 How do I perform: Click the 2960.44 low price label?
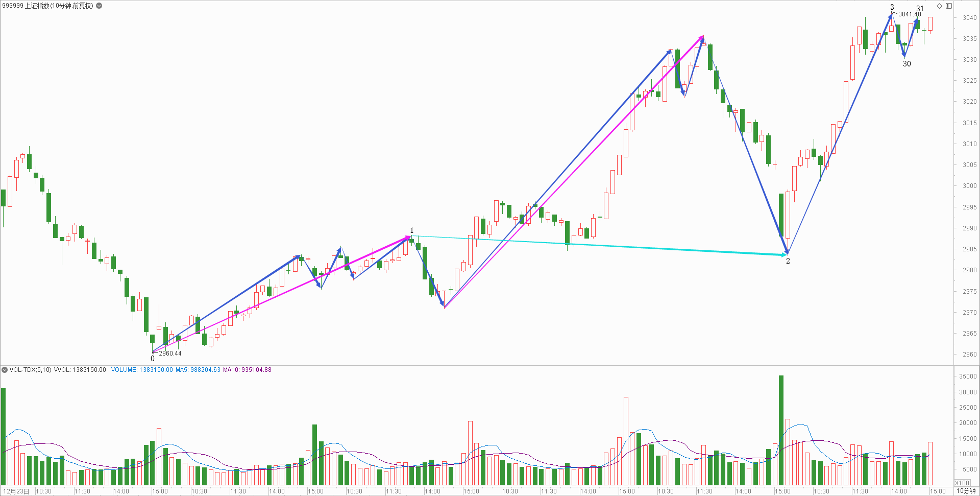[x=170, y=353]
